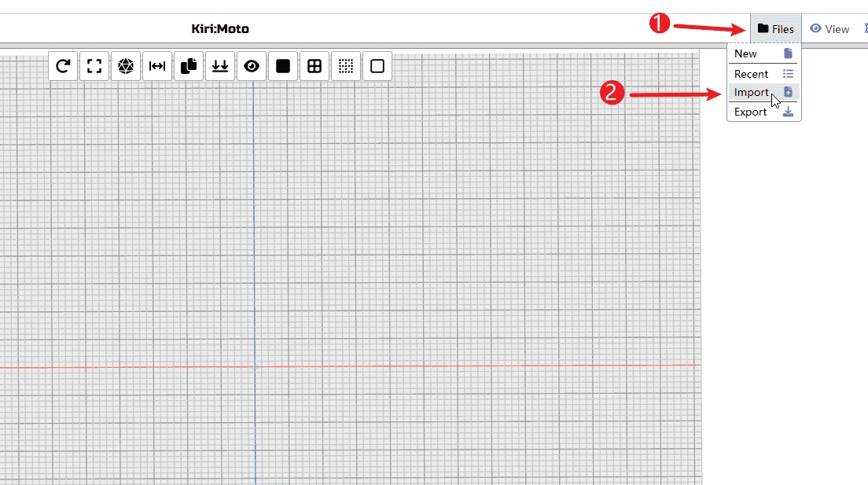Viewport: 868px width, 485px height.
Task: Click the origin where red and blue axes cross
Action: coord(254,366)
